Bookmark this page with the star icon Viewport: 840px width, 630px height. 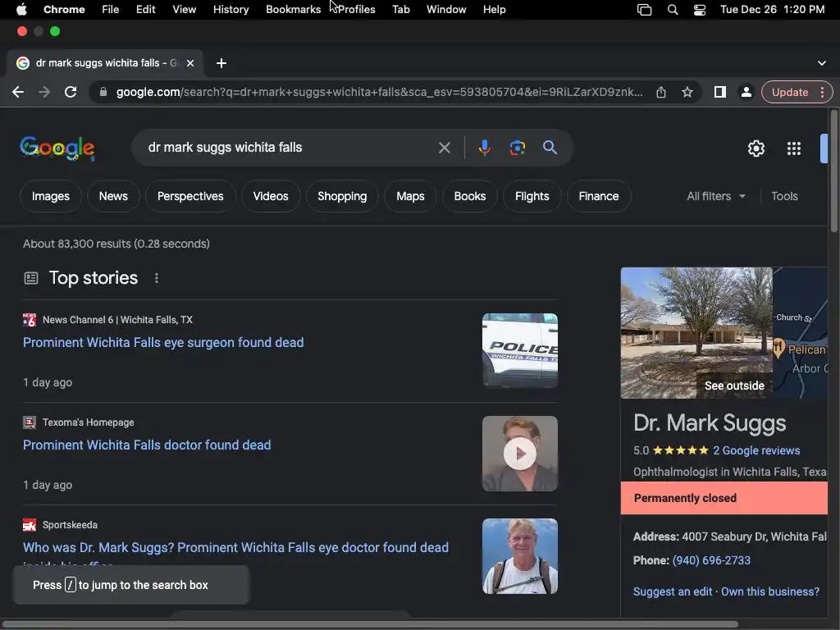pos(687,92)
